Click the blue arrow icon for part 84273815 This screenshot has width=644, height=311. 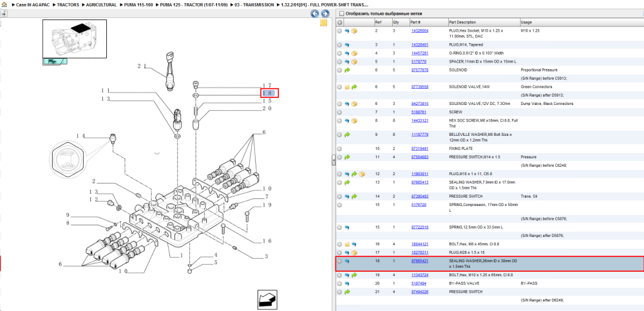pyautogui.click(x=346, y=104)
